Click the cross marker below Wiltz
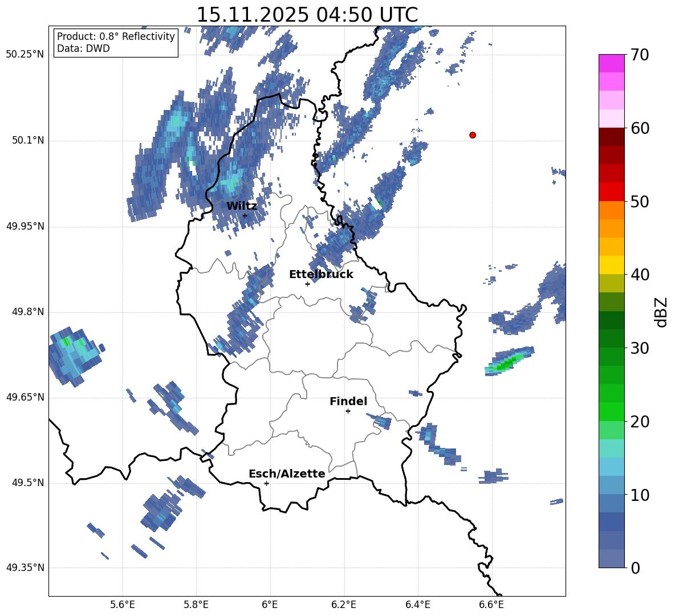Screen dimensions: 675x616 click(245, 215)
